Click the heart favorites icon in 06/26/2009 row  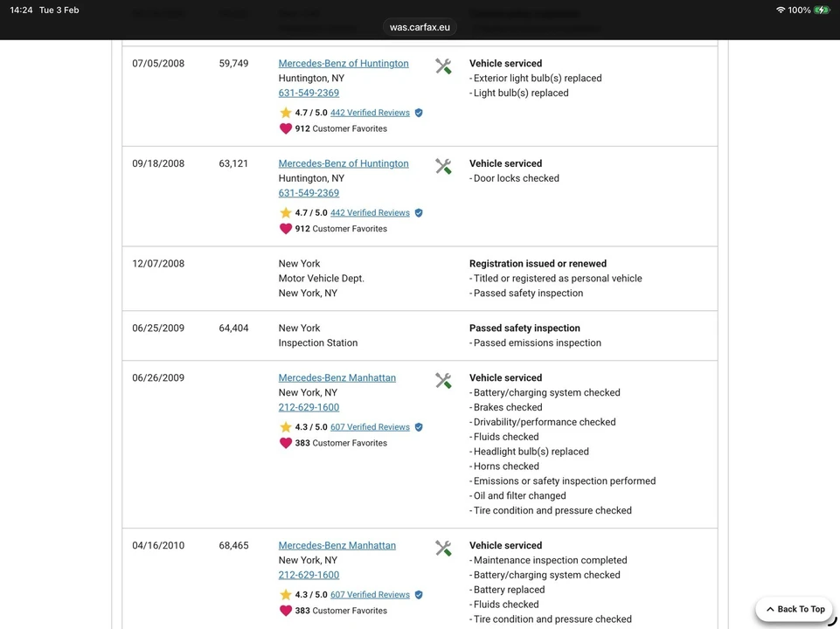286,443
